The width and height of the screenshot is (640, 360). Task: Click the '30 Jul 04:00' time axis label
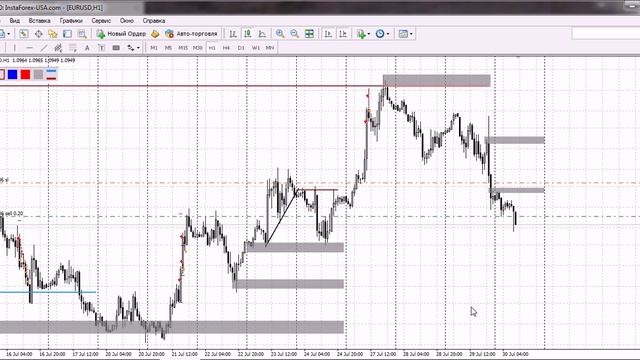click(515, 354)
